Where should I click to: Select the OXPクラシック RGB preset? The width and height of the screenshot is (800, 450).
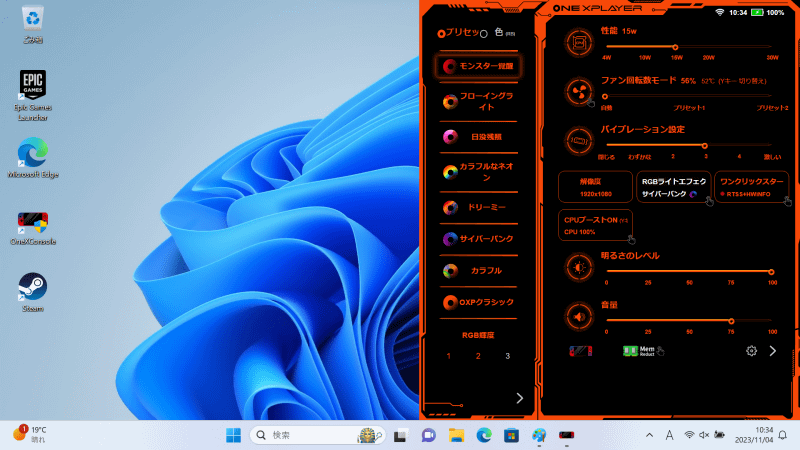click(x=478, y=303)
